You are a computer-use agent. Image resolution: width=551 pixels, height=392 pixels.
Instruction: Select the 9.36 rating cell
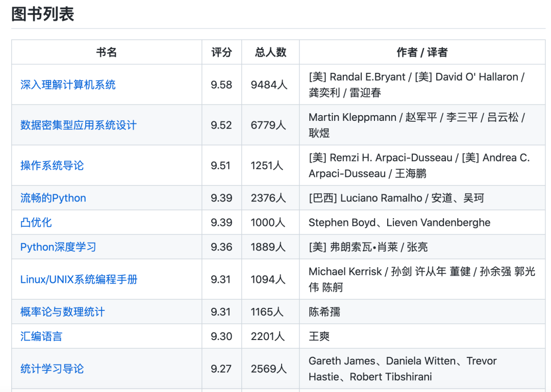click(x=222, y=247)
